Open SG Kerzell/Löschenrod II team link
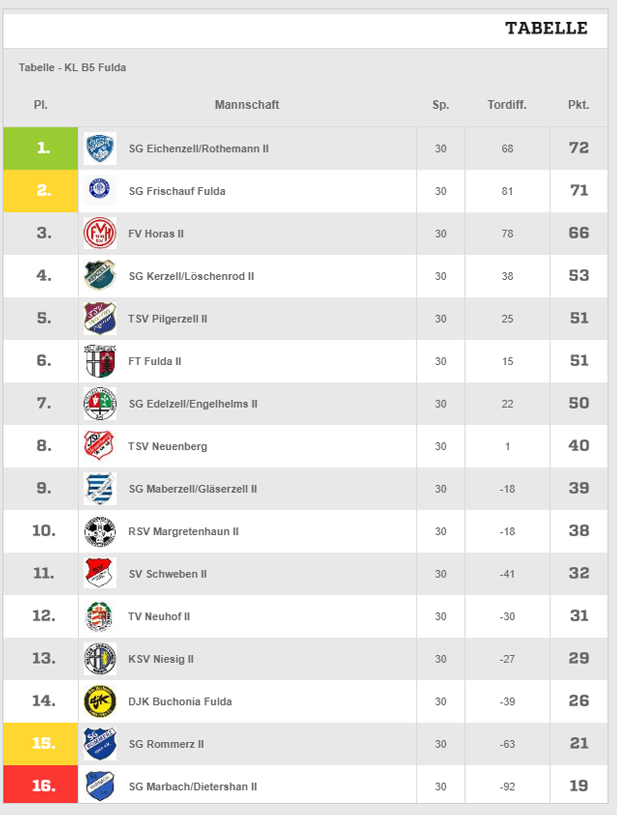 click(191, 277)
